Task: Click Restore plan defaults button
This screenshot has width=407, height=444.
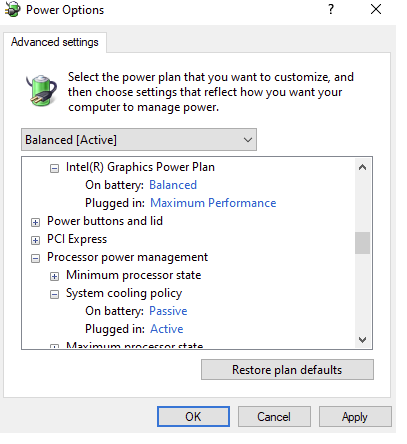Action: tap(287, 370)
